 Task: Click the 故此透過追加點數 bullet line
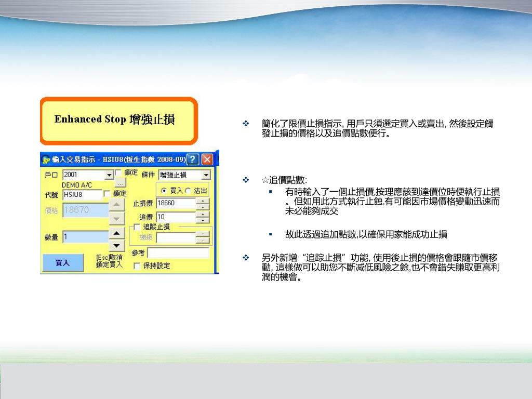(366, 234)
